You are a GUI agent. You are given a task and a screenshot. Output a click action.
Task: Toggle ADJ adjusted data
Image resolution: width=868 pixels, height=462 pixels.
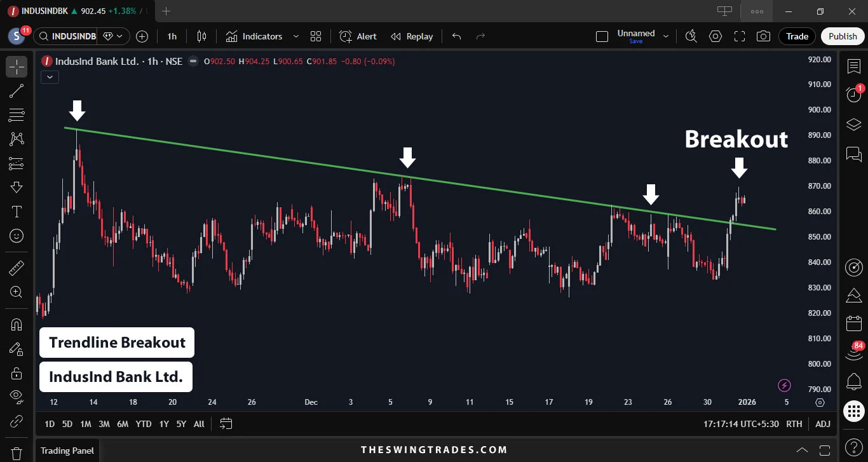click(x=823, y=424)
